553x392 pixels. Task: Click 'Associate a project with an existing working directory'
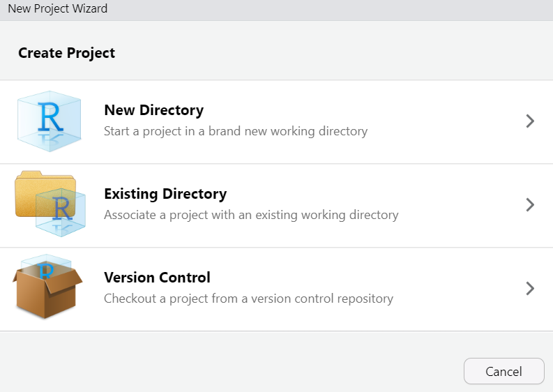[x=251, y=215]
